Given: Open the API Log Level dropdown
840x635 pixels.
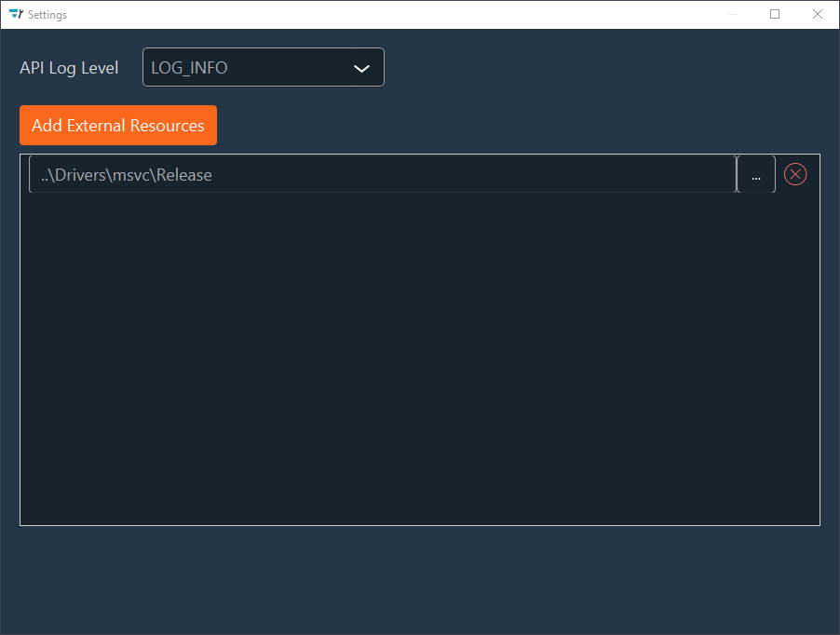Looking at the screenshot, I should click(x=263, y=67).
